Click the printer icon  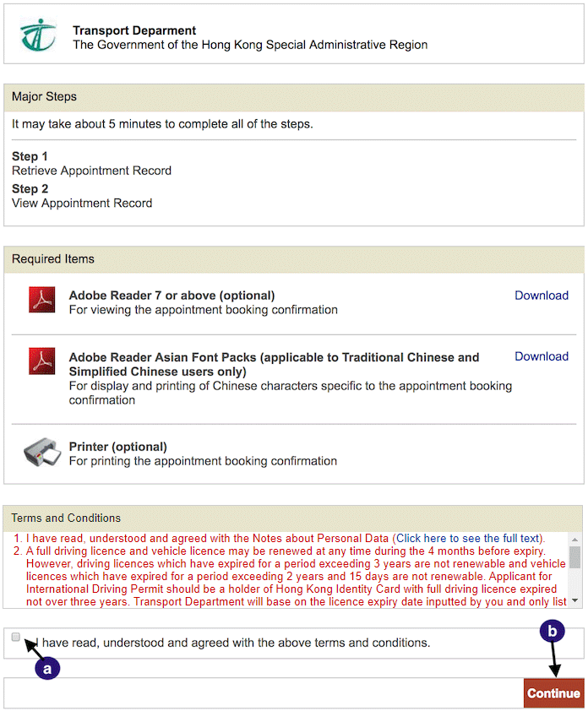(42, 453)
